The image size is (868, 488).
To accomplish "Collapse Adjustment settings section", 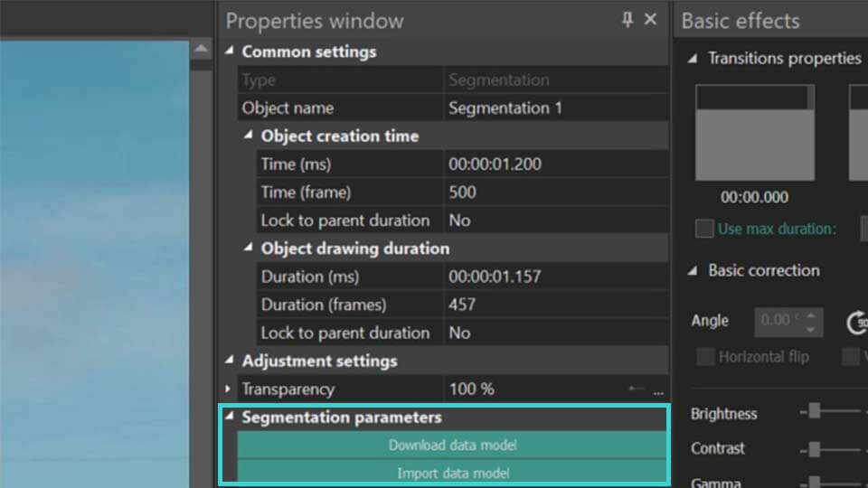I will pos(229,361).
